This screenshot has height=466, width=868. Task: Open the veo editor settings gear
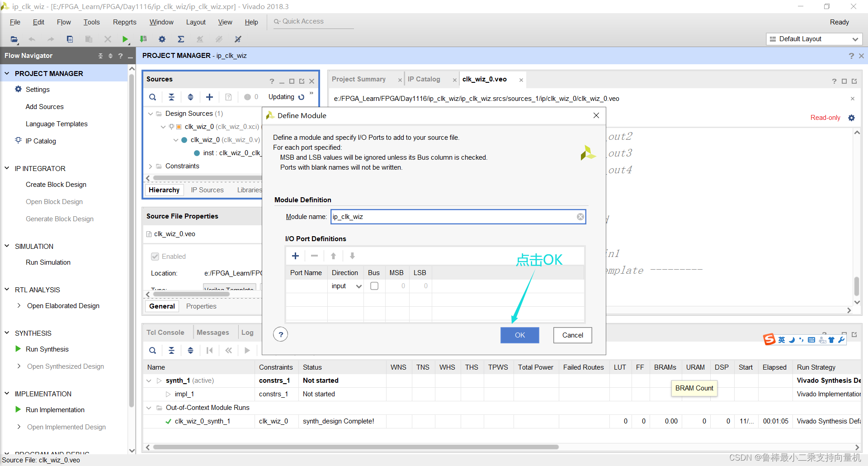[851, 118]
